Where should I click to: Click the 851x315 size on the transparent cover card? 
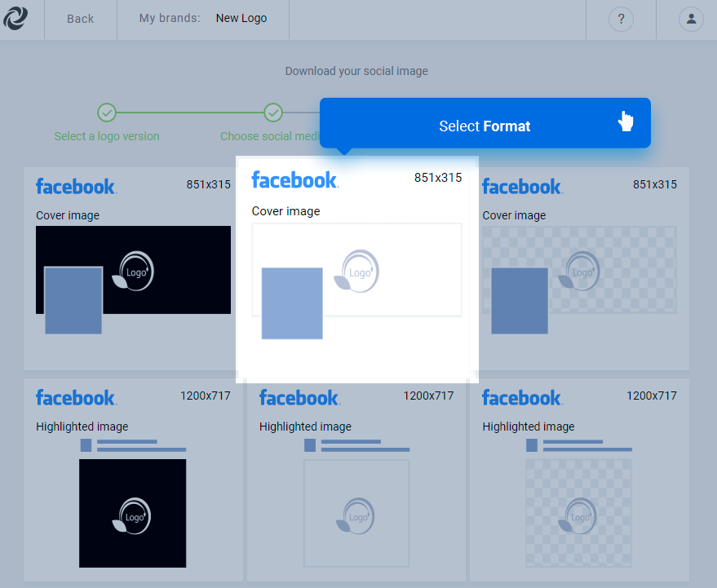click(655, 185)
